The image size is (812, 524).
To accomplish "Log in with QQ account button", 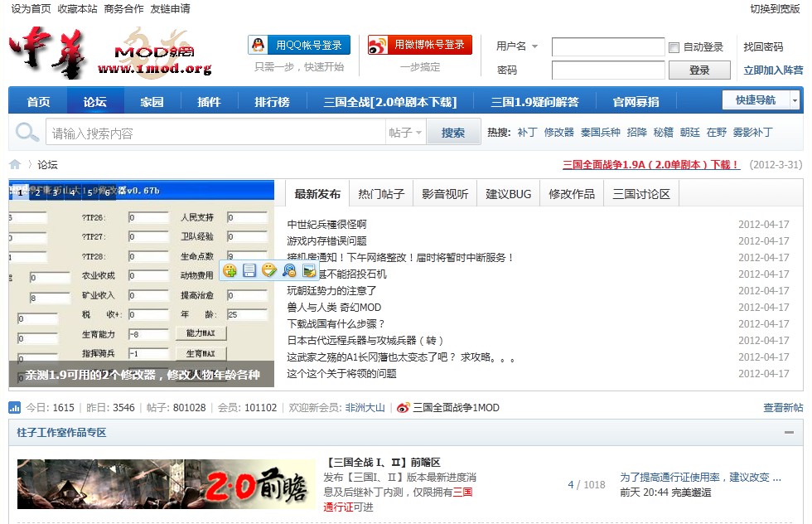I will pyautogui.click(x=299, y=45).
